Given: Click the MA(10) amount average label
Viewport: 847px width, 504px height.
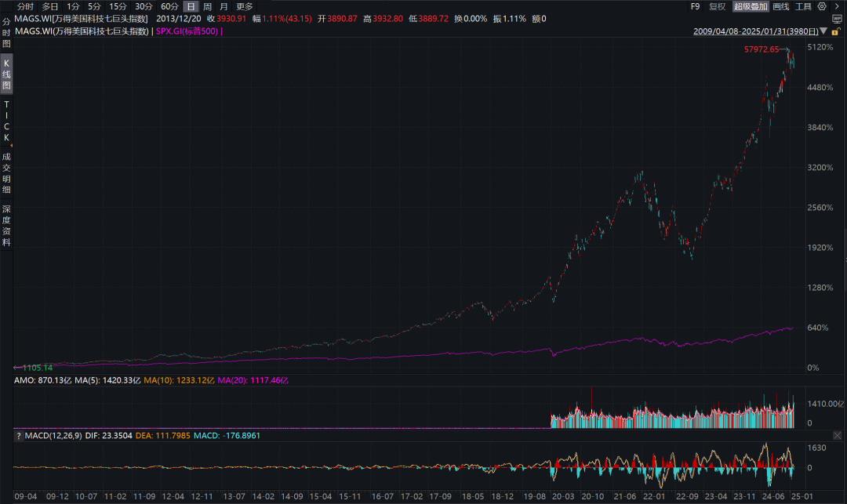Looking at the screenshot, I should point(179,380).
